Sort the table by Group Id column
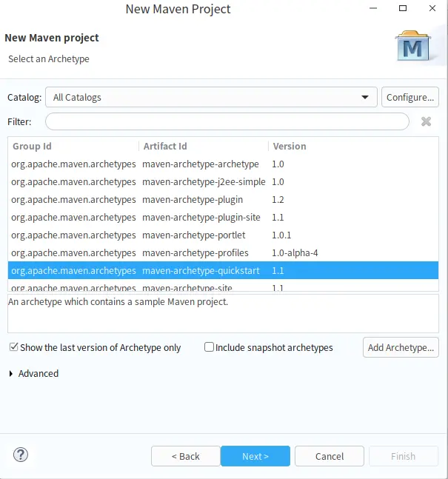The height and width of the screenshot is (479, 448). click(x=73, y=146)
